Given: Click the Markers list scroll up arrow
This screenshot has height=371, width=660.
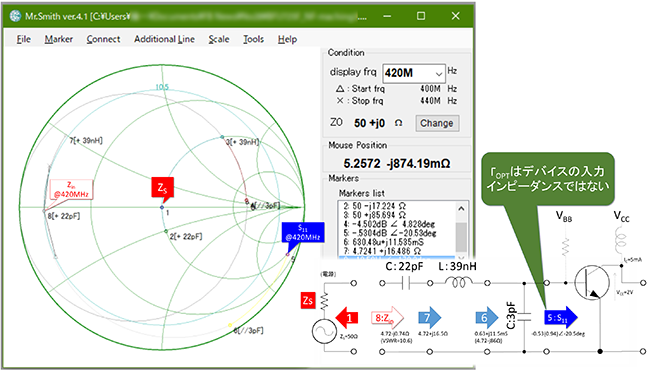Looking at the screenshot, I should pyautogui.click(x=461, y=208).
